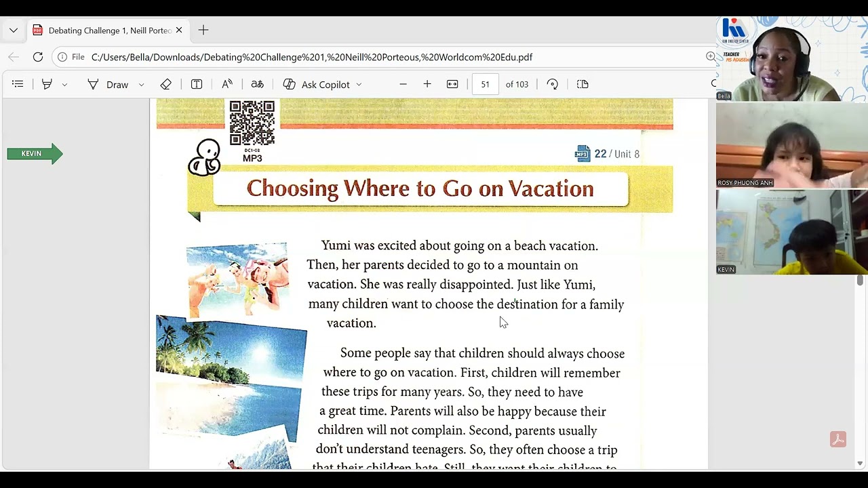Reload the PDF page
868x488 pixels.
[38, 57]
